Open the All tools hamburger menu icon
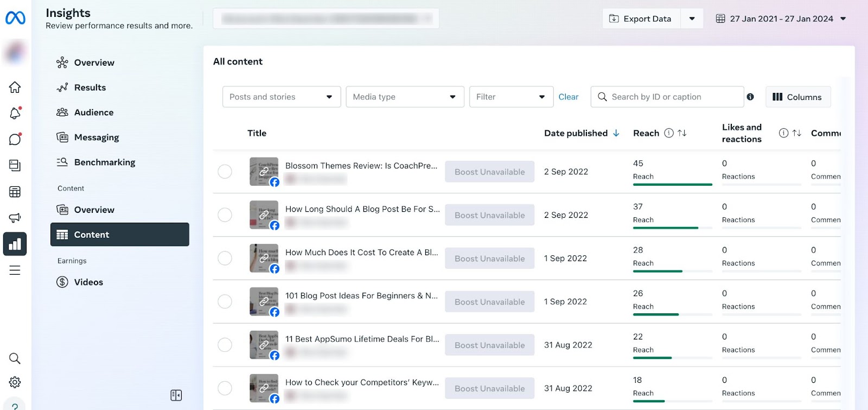Image resolution: width=868 pixels, height=410 pixels. click(x=15, y=270)
